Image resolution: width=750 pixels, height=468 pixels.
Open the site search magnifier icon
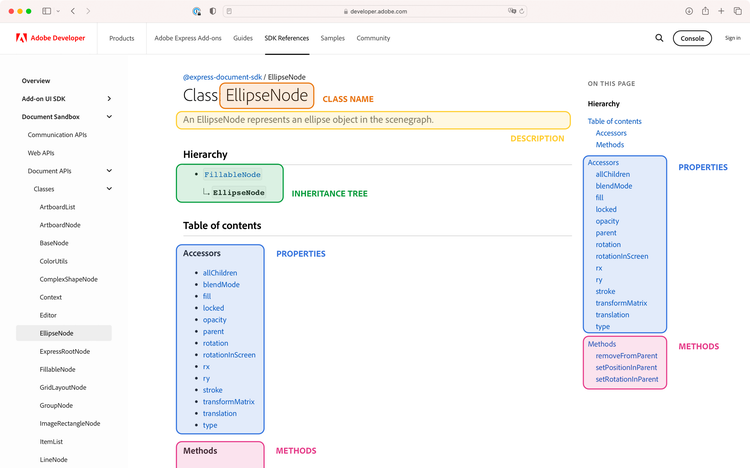pos(659,38)
